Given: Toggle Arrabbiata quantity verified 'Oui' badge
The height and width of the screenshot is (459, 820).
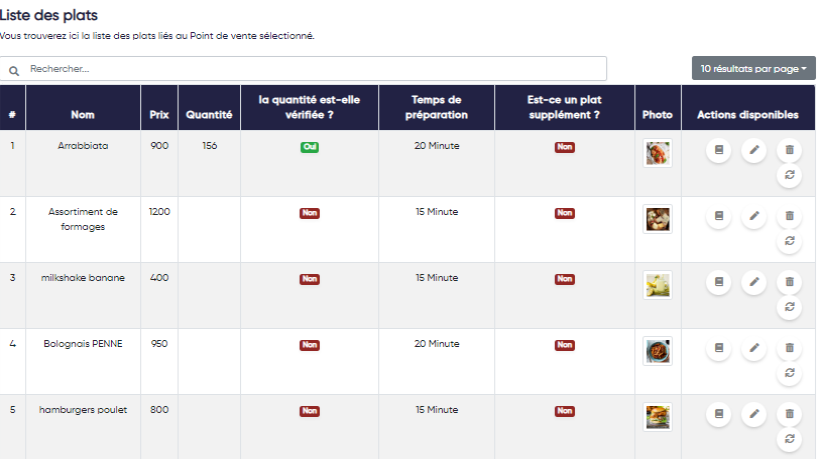Looking at the screenshot, I should (x=310, y=147).
